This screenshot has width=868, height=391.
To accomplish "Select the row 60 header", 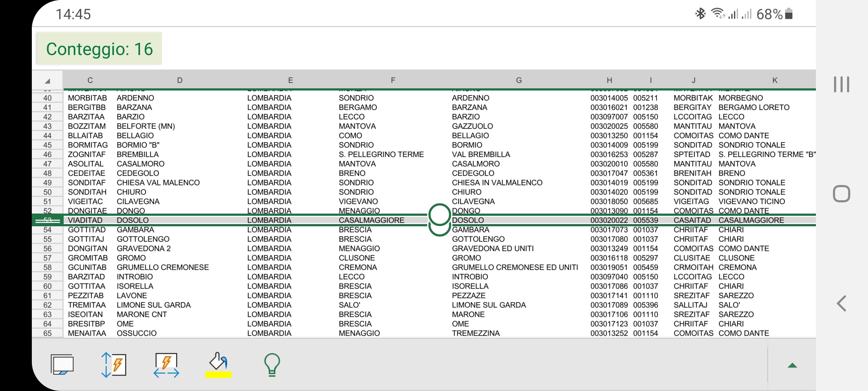I will (47, 286).
